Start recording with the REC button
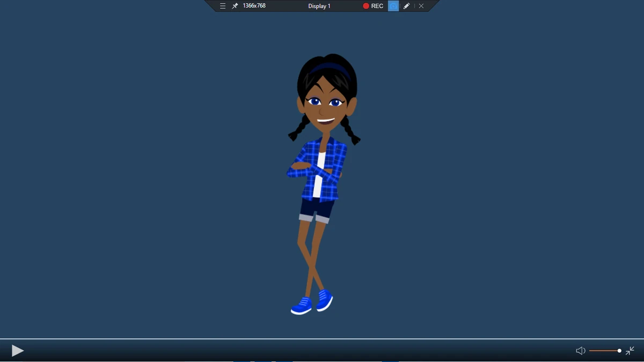This screenshot has width=644, height=362. click(372, 6)
